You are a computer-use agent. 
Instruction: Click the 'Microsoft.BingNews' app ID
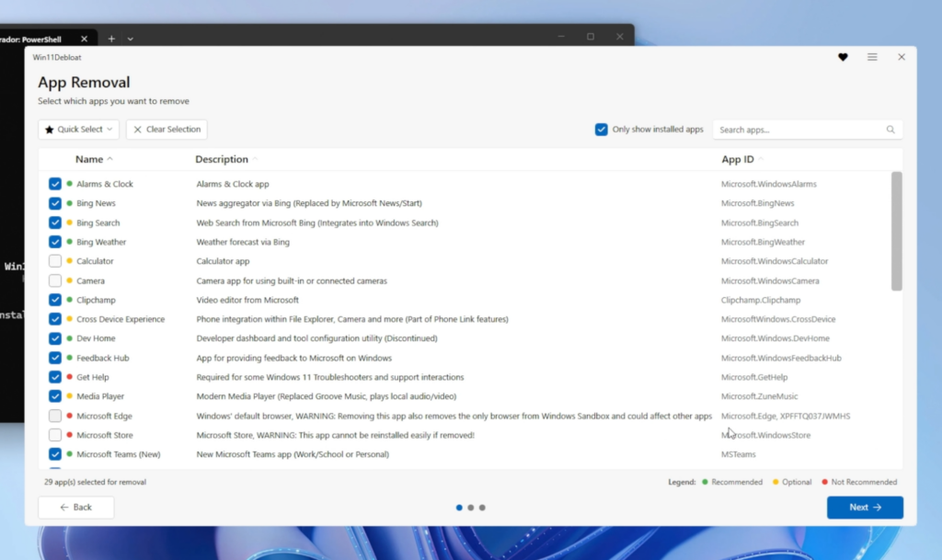click(758, 203)
